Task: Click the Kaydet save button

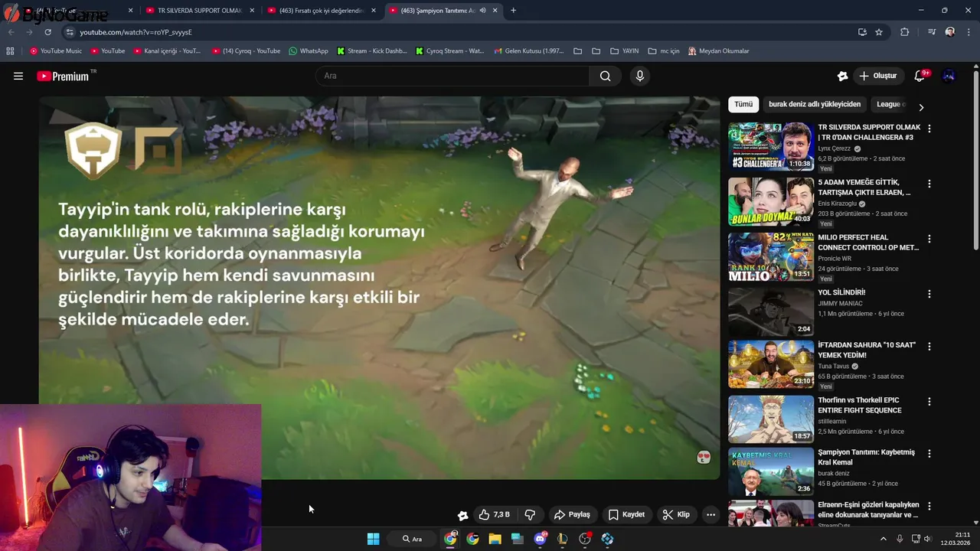Action: (x=626, y=514)
